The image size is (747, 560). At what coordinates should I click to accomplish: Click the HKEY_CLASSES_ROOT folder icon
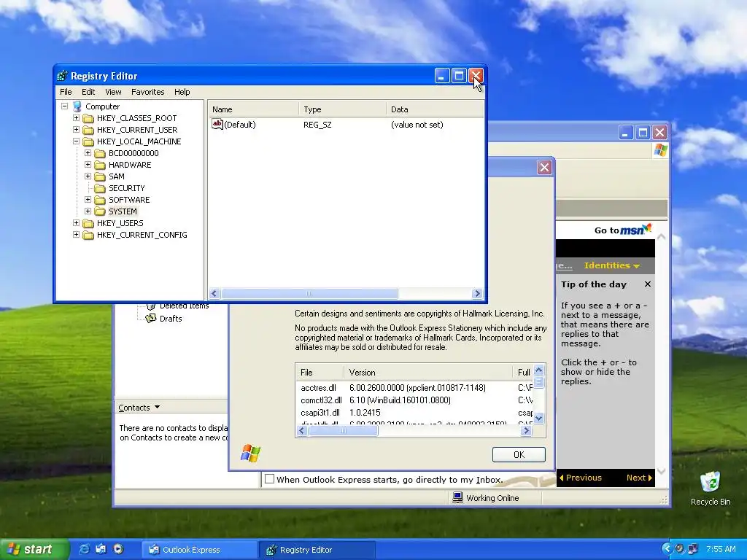[88, 118]
